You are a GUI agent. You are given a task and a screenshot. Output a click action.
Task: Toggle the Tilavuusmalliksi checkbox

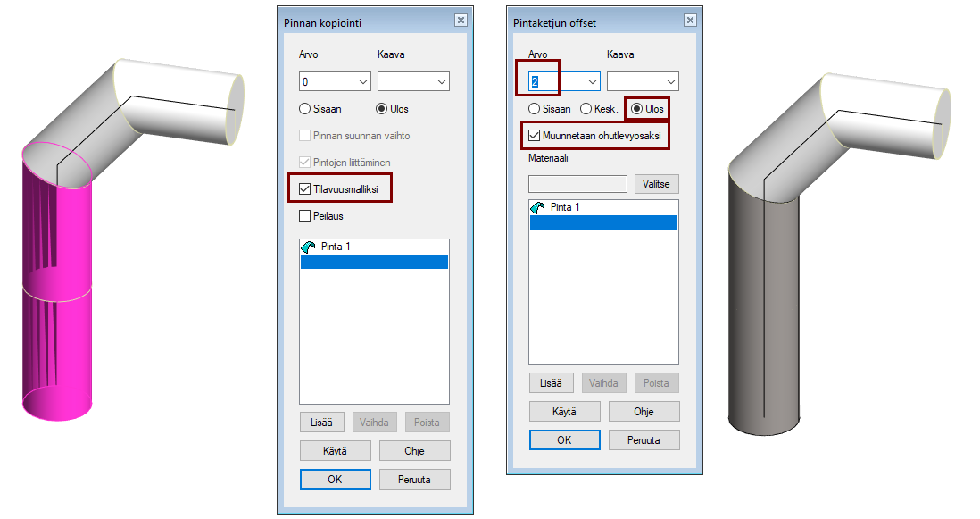click(305, 189)
